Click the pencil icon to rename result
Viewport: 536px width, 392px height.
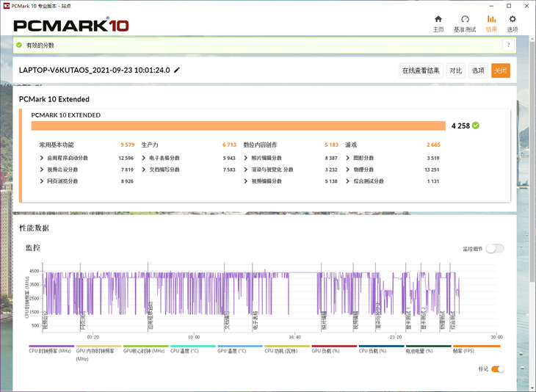click(x=177, y=70)
